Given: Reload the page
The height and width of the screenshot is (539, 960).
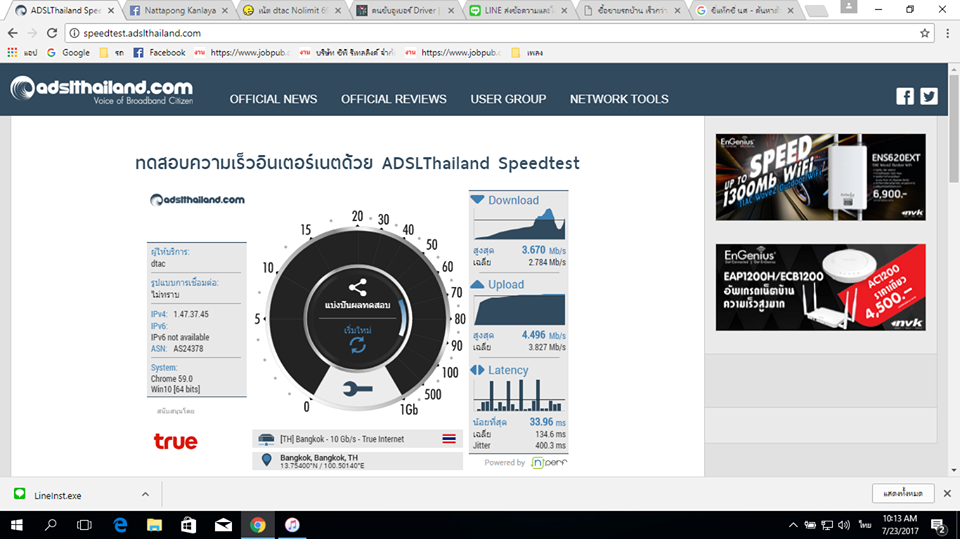Looking at the screenshot, I should 52,33.
